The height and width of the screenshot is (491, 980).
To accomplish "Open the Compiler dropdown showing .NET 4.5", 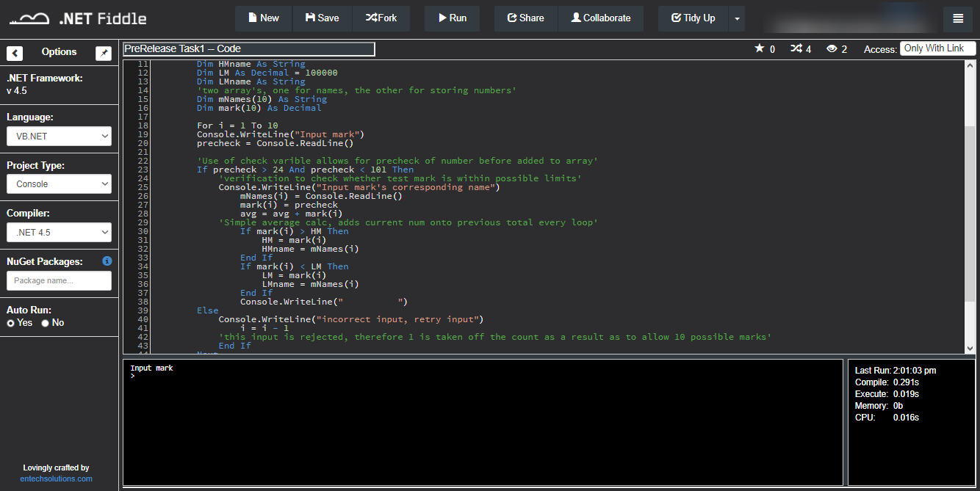I will coord(59,232).
